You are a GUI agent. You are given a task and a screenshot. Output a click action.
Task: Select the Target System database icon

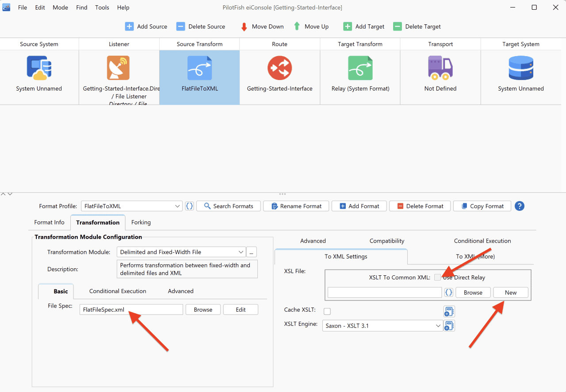pos(520,68)
